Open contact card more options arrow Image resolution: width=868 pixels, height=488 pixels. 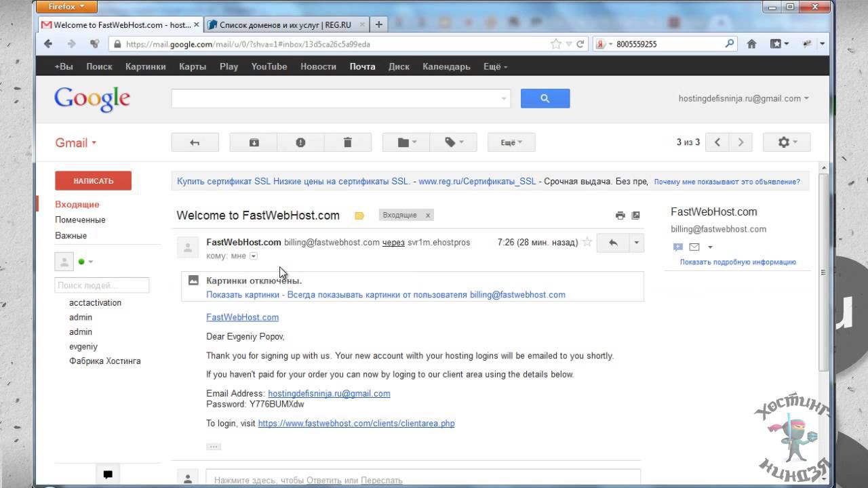click(x=710, y=247)
